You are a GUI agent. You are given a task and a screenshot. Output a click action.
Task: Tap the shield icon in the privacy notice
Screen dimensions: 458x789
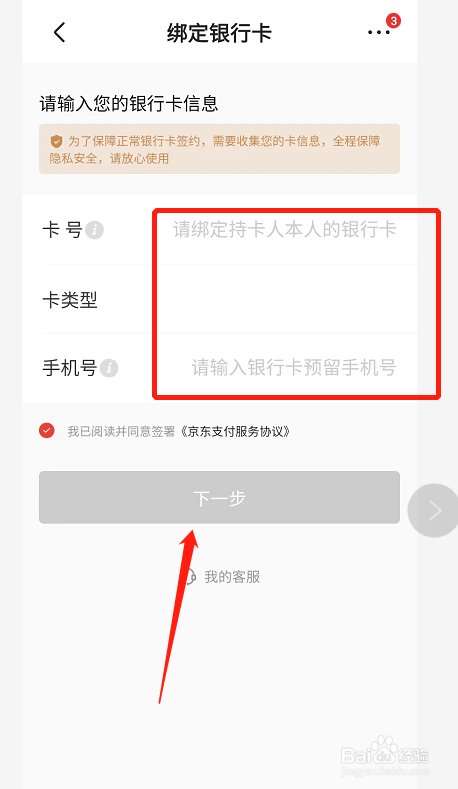[x=56, y=141]
